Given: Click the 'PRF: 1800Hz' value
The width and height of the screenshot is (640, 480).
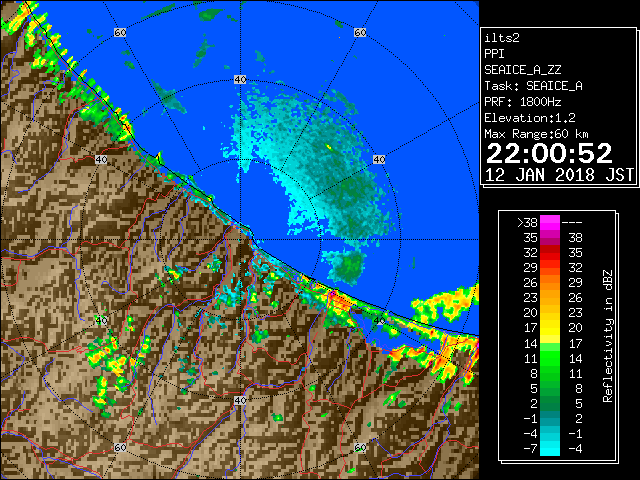Looking at the screenshot, I should [x=523, y=102].
